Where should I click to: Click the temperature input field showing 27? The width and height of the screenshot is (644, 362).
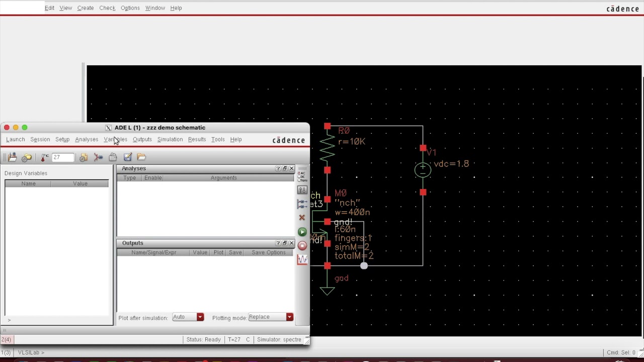click(63, 157)
